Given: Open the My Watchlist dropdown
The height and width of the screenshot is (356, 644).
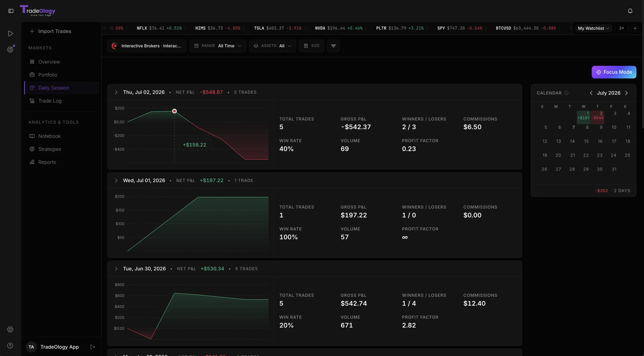Looking at the screenshot, I should [593, 28].
